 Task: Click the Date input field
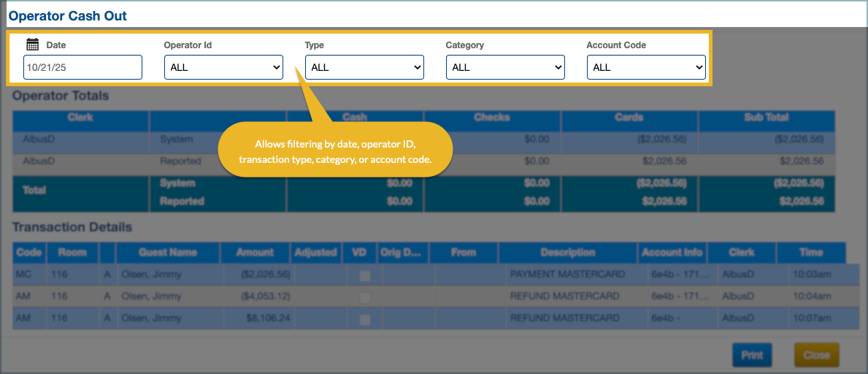pos(82,67)
